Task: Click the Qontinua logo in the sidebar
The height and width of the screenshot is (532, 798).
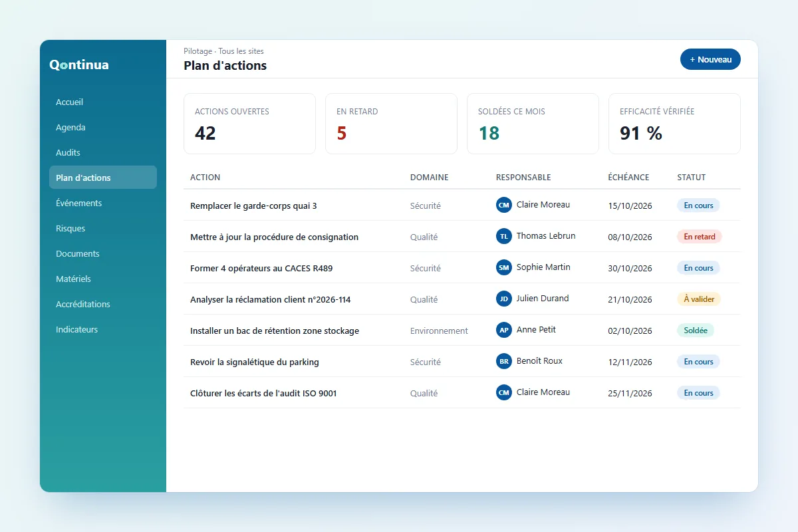Action: pyautogui.click(x=79, y=65)
